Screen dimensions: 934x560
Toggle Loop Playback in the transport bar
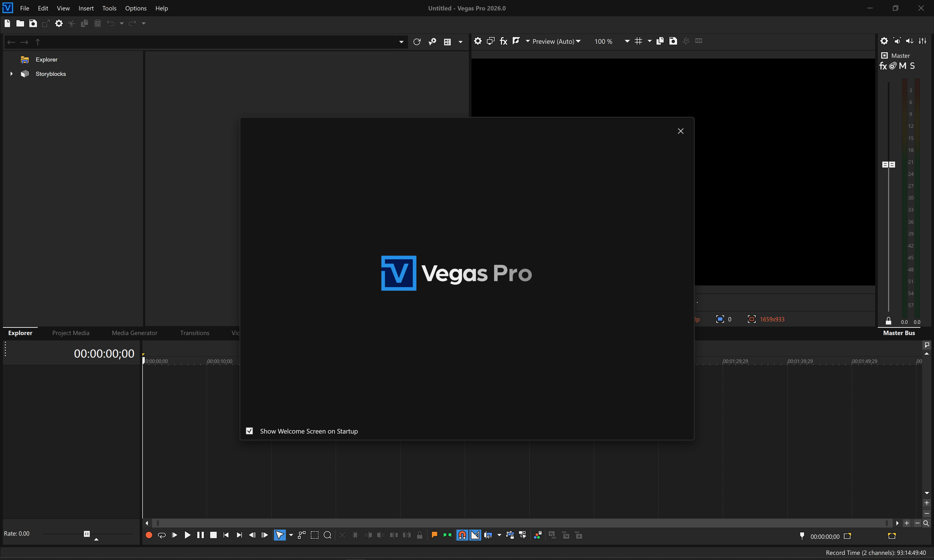click(x=162, y=535)
